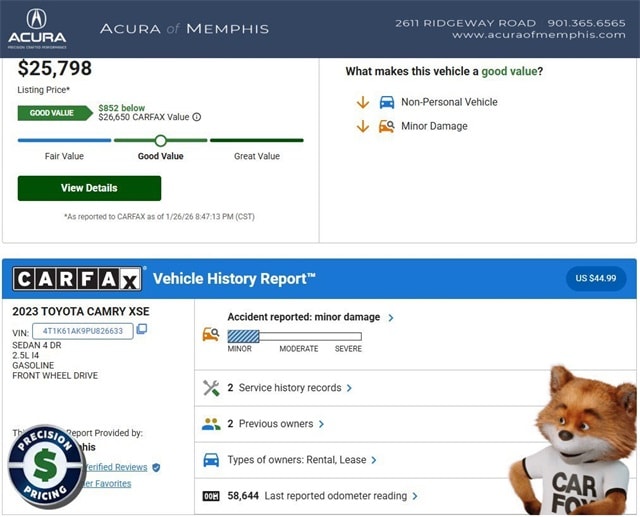The height and width of the screenshot is (517, 640).
Task: Copy the VIN using the copy icon
Action: (142, 330)
